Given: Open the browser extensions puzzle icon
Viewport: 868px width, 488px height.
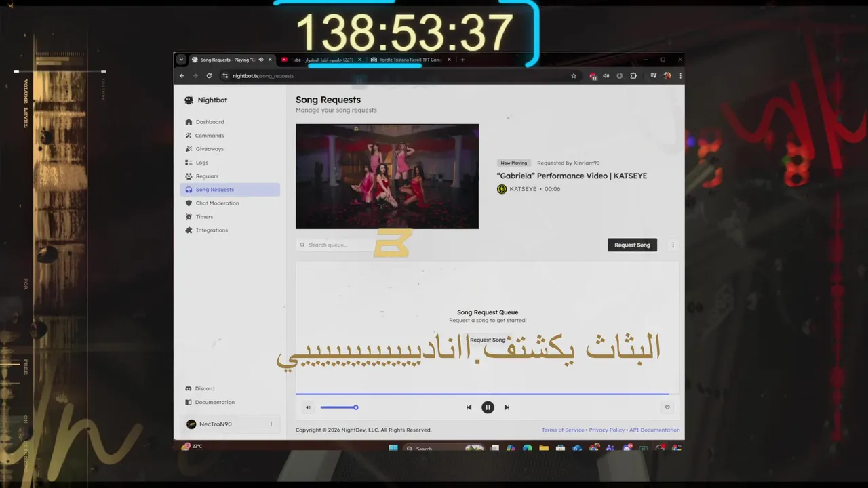Looking at the screenshot, I should 633,76.
